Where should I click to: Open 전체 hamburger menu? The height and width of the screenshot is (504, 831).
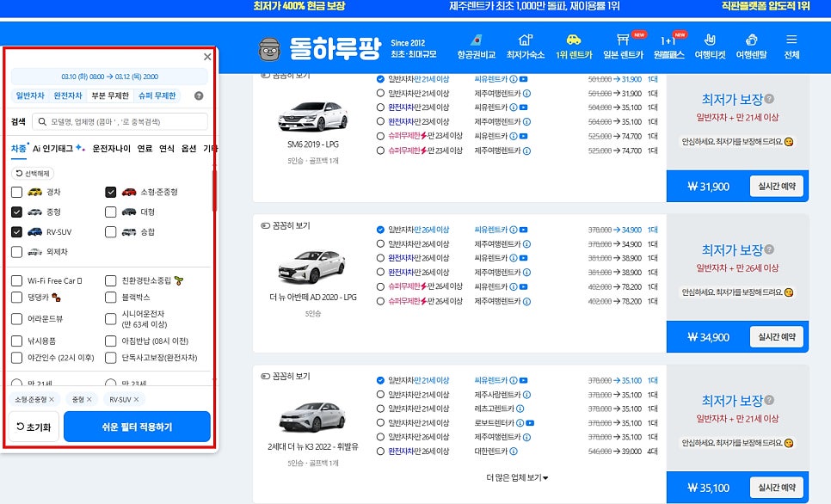791,40
